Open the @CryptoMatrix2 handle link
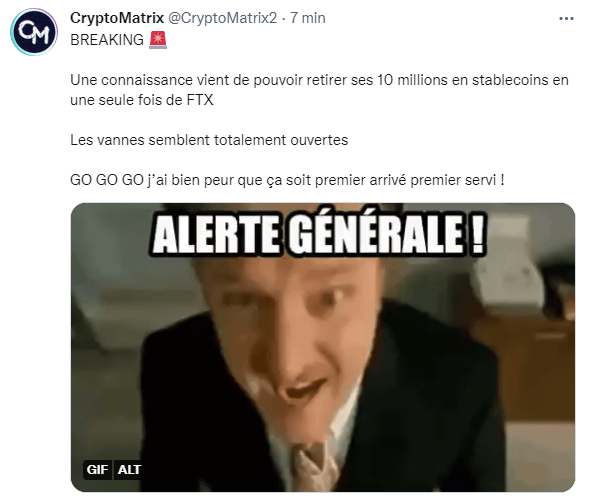Viewport: 589px width, 500px height. (x=222, y=18)
